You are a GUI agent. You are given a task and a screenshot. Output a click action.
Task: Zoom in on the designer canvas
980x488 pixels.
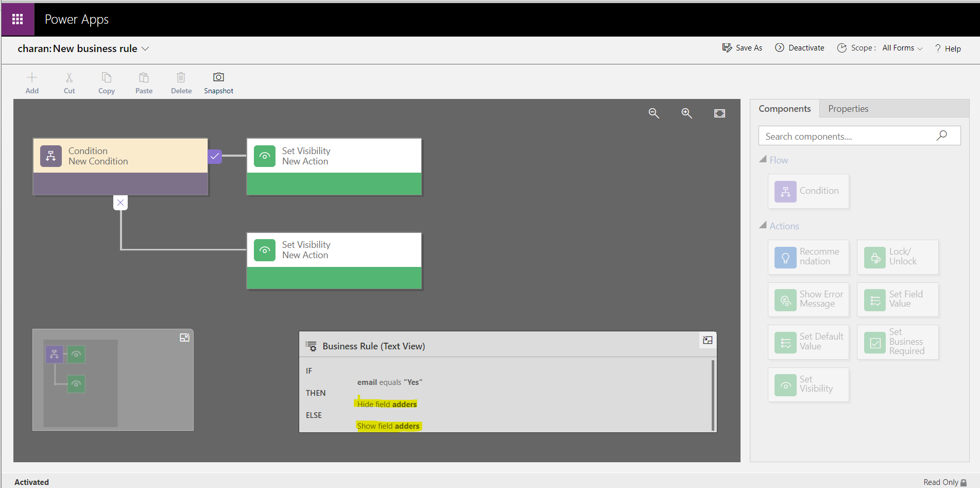coord(687,113)
